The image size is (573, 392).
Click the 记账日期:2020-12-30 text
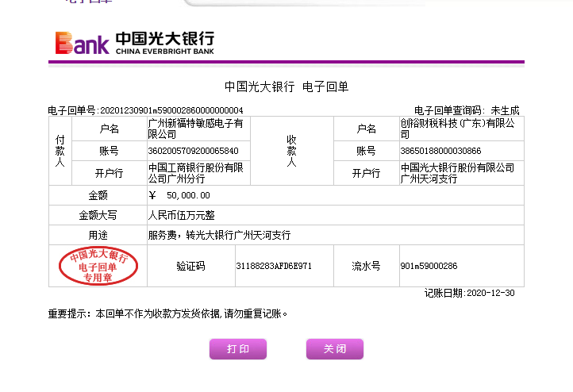coord(470,293)
